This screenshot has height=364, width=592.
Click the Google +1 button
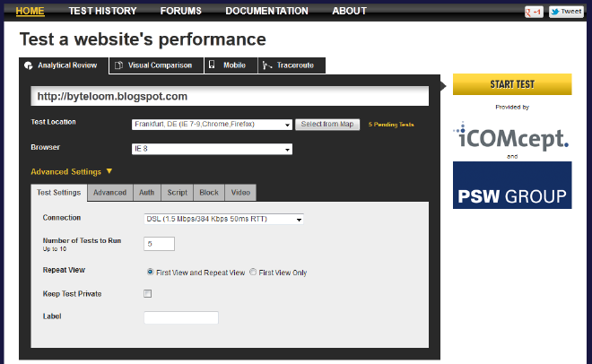(x=534, y=12)
